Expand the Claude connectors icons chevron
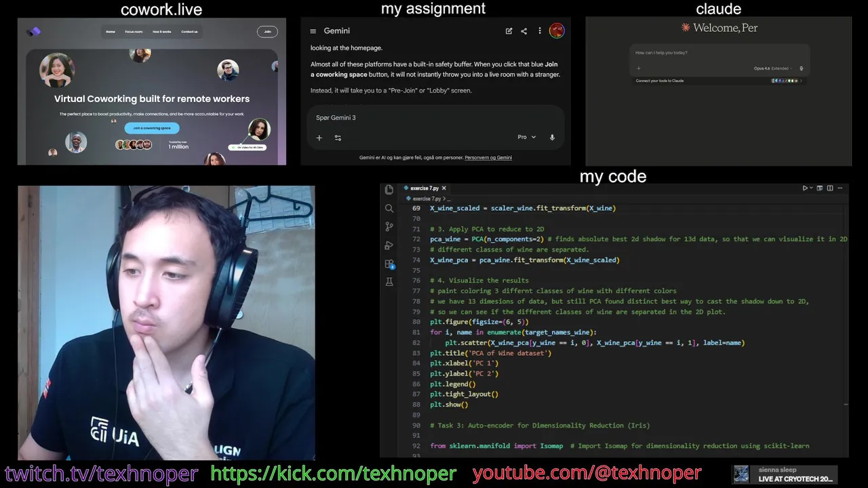The width and height of the screenshot is (868, 488). (801, 81)
